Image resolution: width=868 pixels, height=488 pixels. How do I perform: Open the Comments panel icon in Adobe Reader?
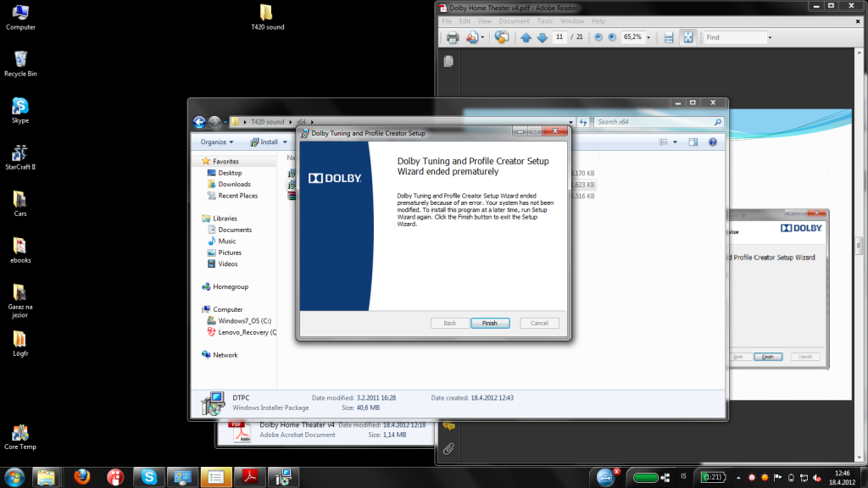[x=449, y=426]
